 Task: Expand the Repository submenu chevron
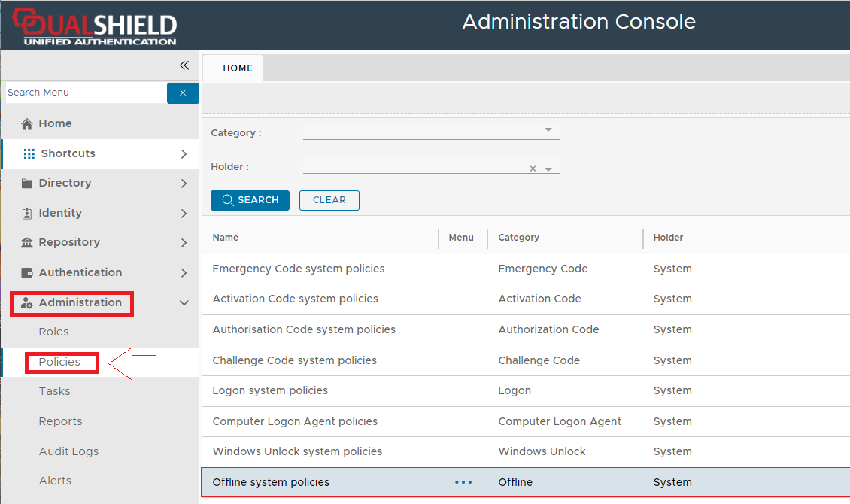[x=184, y=242]
